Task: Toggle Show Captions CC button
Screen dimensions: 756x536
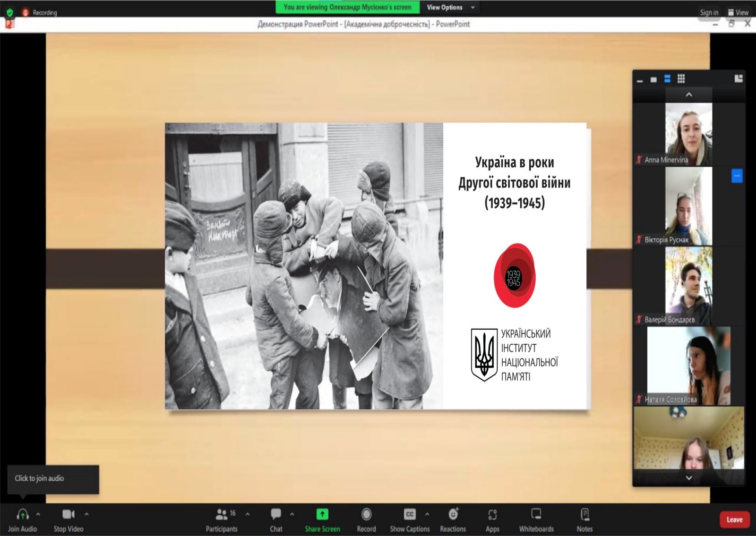Action: click(410, 519)
